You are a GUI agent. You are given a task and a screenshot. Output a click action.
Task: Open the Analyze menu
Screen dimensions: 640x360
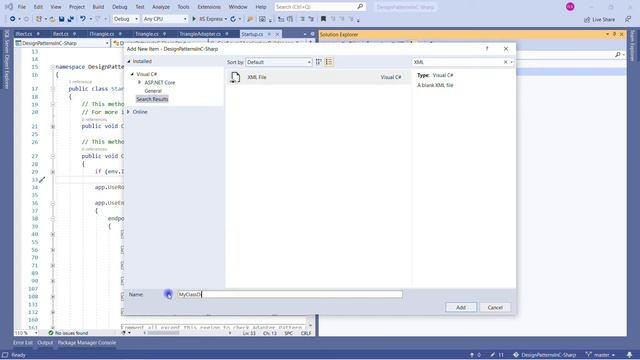[x=161, y=7]
